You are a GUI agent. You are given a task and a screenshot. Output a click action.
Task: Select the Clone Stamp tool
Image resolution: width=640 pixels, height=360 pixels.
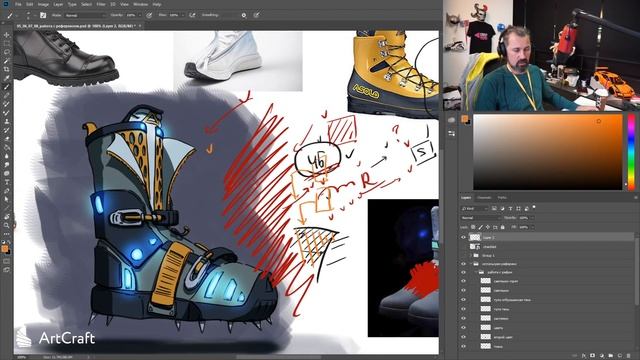[7, 122]
